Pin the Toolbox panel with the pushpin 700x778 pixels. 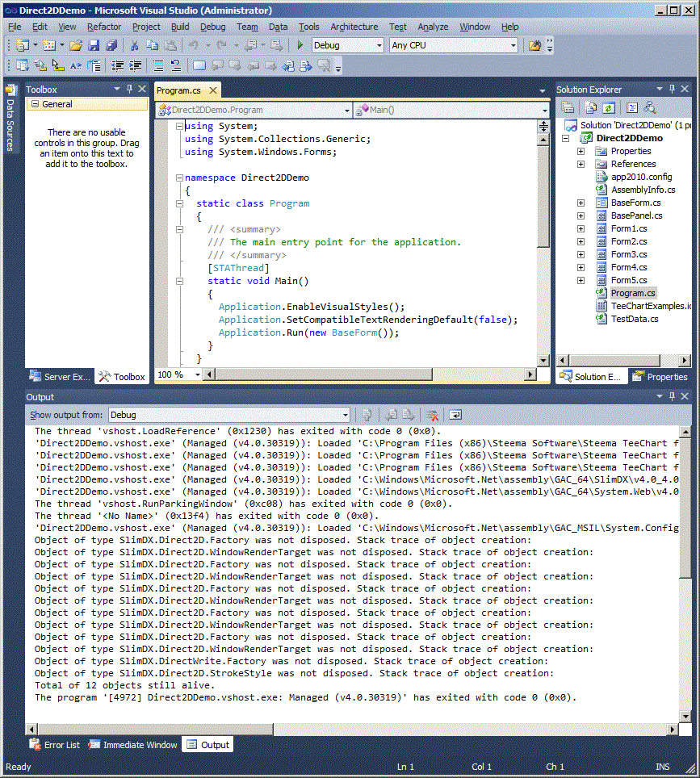point(129,89)
